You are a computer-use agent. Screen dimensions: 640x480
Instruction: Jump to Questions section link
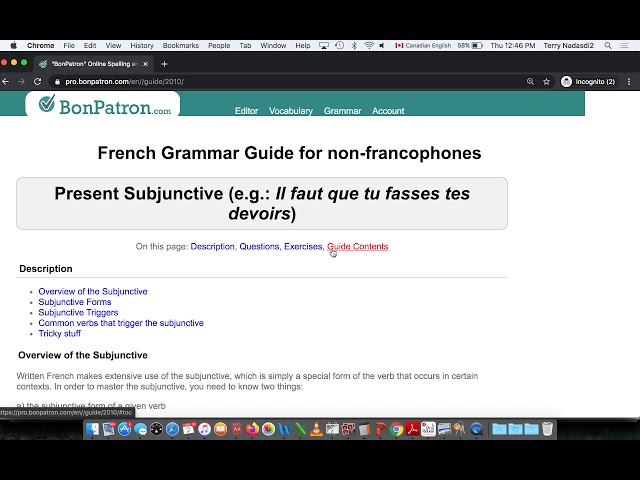click(259, 247)
